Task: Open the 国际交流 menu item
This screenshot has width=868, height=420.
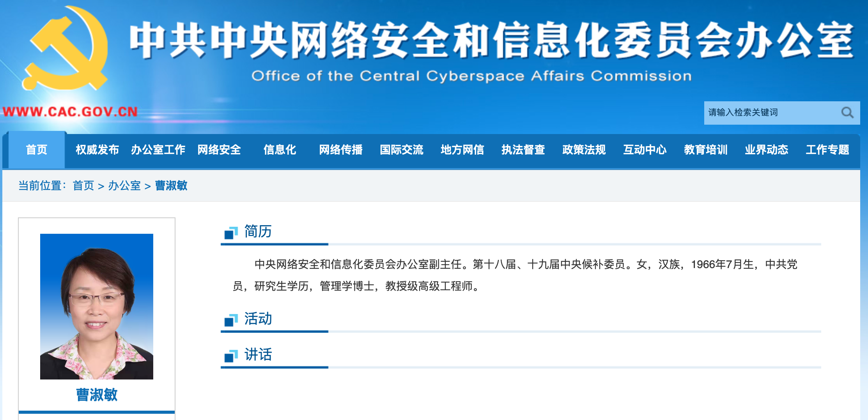Action: [401, 150]
